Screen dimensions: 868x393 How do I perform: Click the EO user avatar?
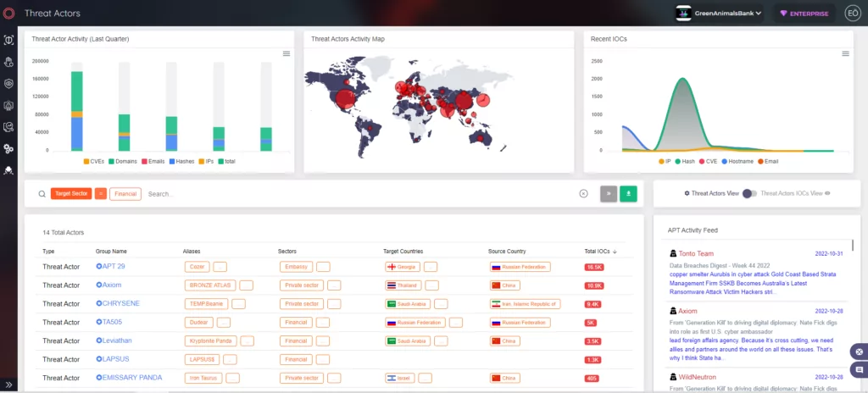(853, 14)
